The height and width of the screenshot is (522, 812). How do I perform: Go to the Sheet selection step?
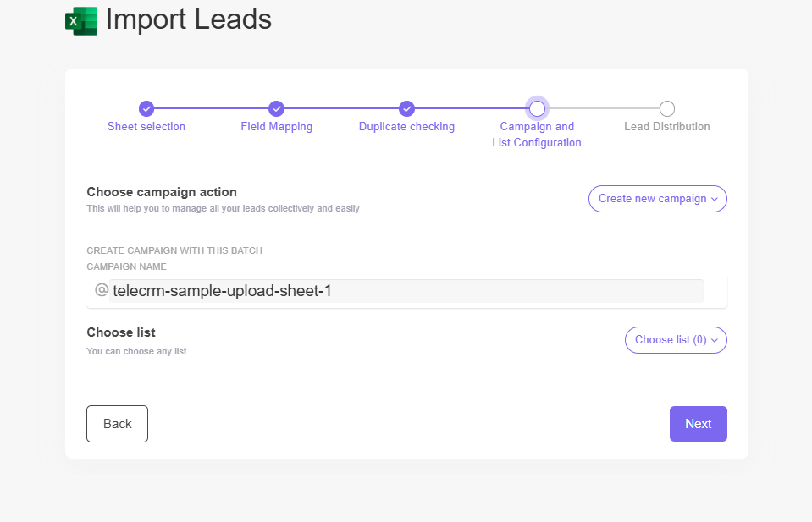point(146,126)
